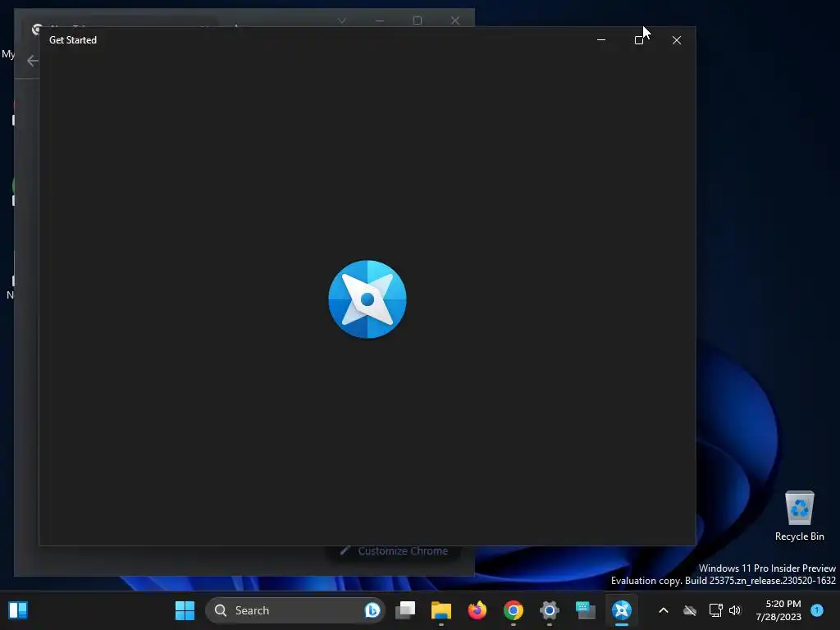840x630 pixels.
Task: Click Customize Chrome in Chrome window
Action: click(395, 550)
